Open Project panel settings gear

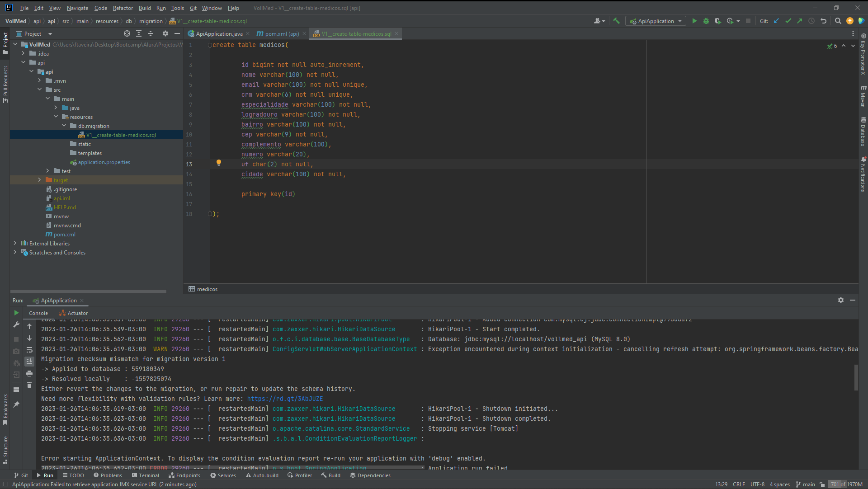pyautogui.click(x=165, y=33)
